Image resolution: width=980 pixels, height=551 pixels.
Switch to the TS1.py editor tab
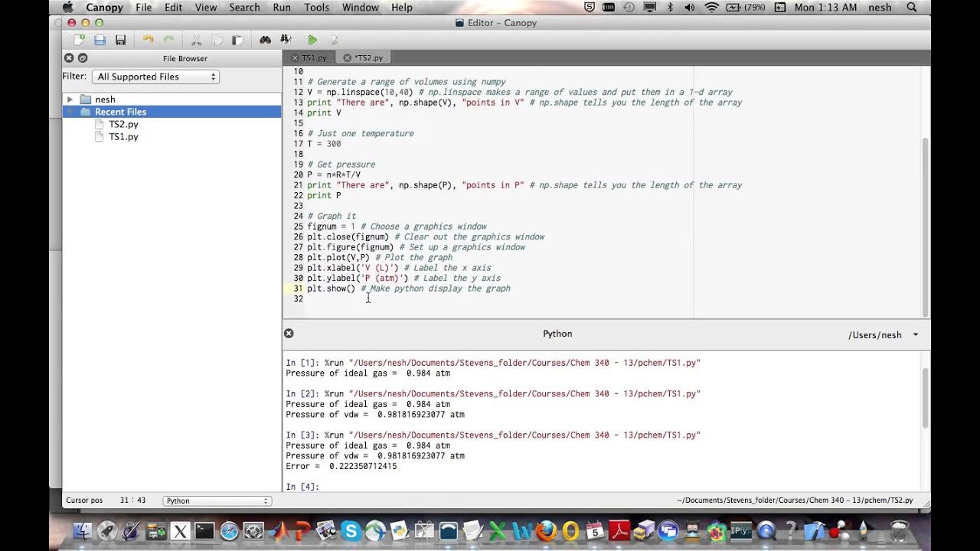pos(315,57)
